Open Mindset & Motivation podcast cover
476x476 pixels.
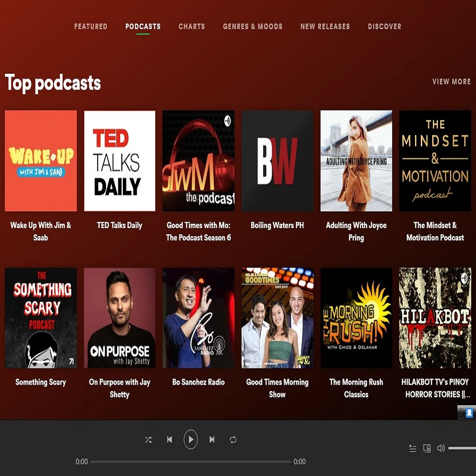pos(435,160)
